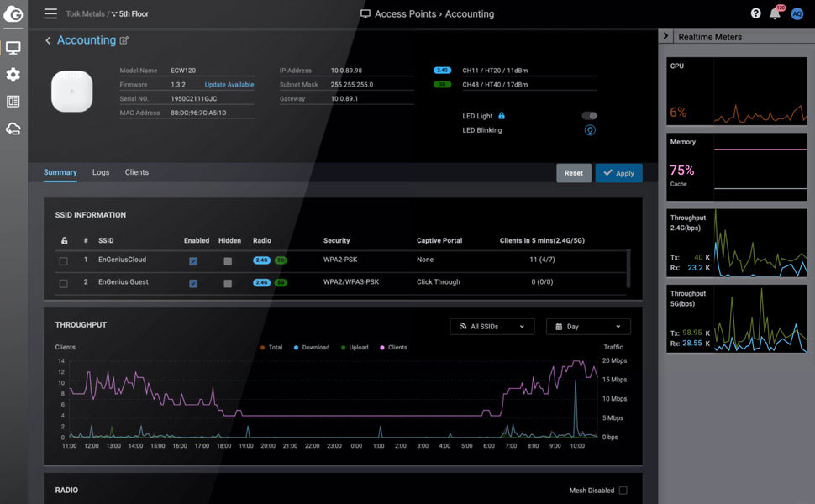Click the SSID table vertical scrollbar

(628, 269)
